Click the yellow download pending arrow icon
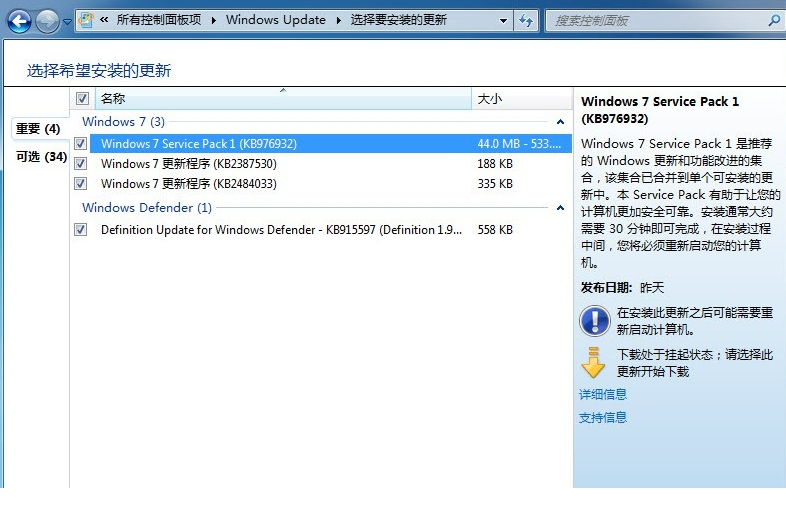 [594, 362]
